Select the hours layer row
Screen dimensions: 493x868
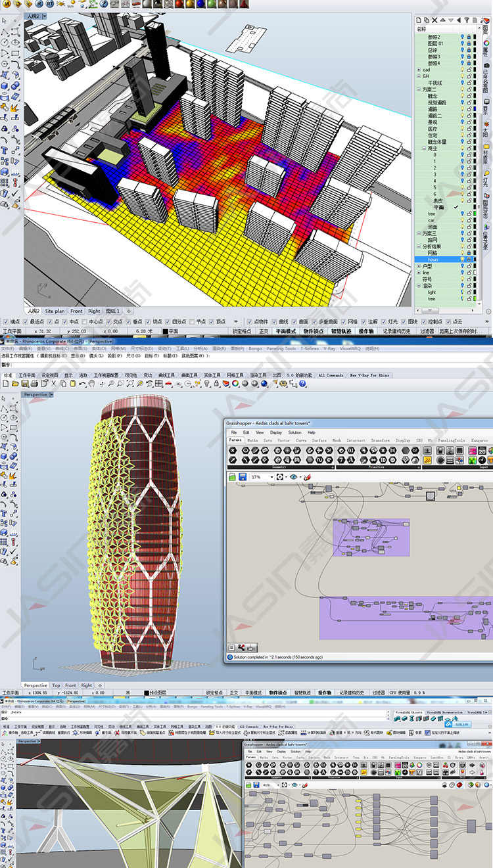tap(446, 260)
